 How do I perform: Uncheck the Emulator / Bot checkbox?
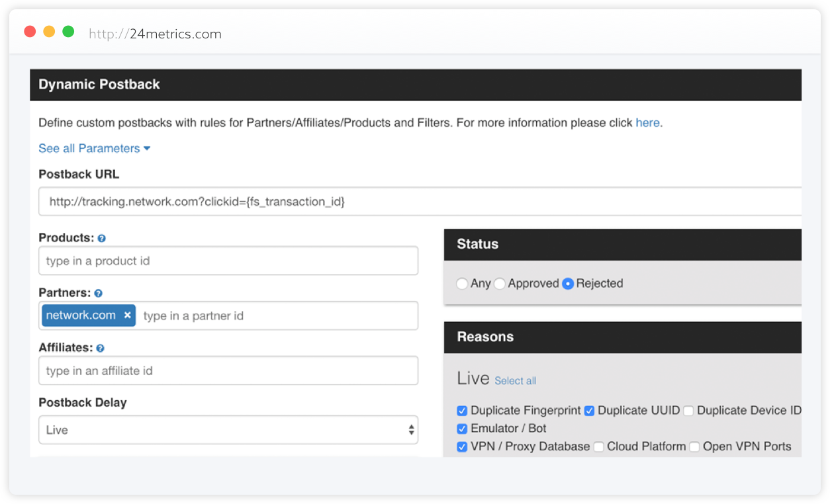tap(462, 429)
